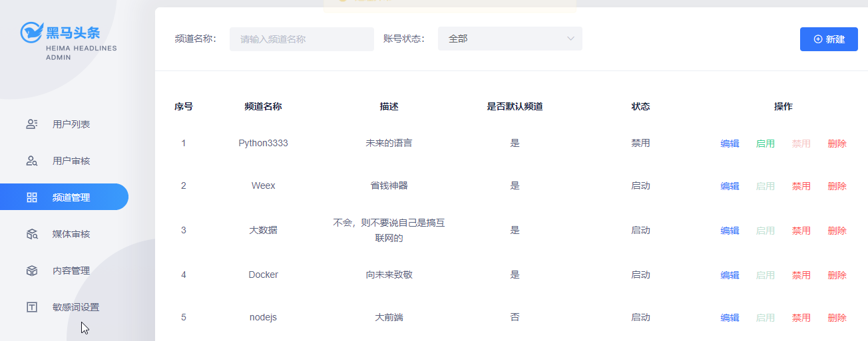Click the nodejs channel name cell

point(264,317)
